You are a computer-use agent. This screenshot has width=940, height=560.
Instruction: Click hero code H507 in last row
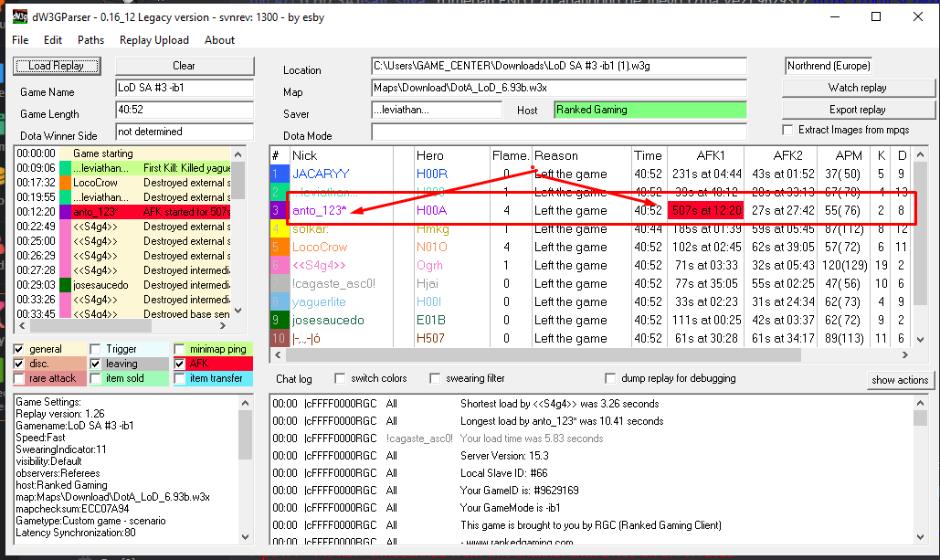coord(430,338)
